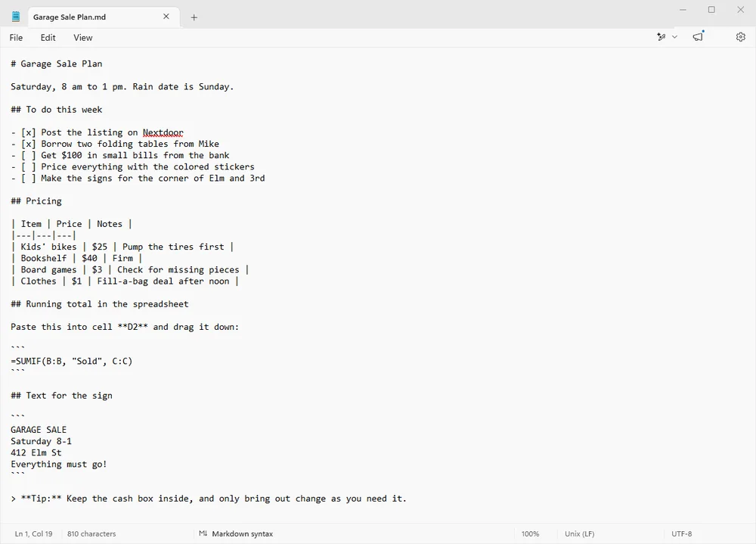Click the 100% zoom level indicator
Screen dimensions: 756x544
tap(530, 534)
